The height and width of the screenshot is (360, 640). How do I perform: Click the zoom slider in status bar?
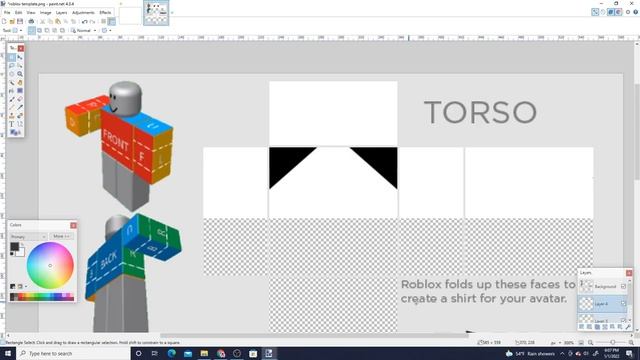[613, 342]
